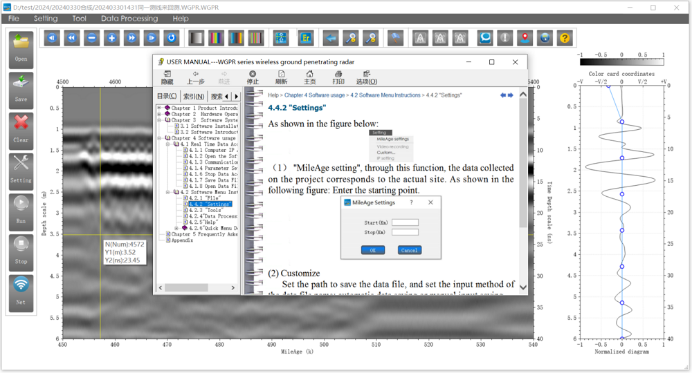This screenshot has height=374, width=692.
Task: Clear data with the red X button
Action: tap(21, 131)
